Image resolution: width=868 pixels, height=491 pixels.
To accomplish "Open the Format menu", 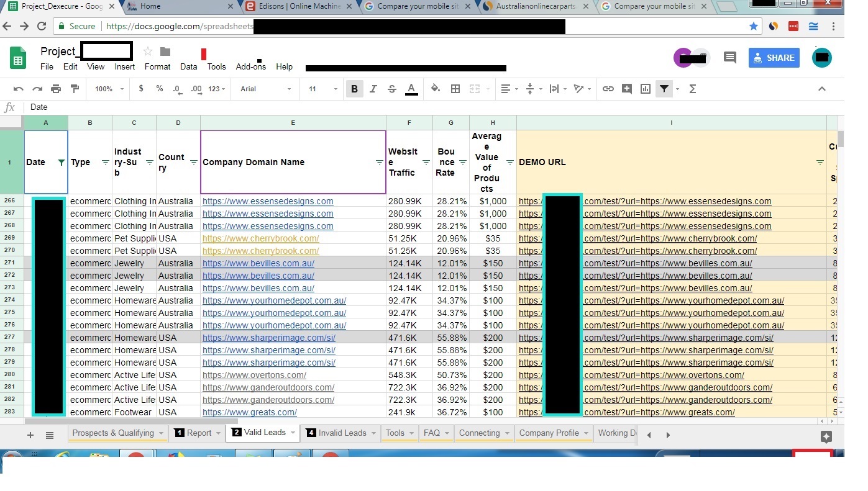I will [157, 66].
